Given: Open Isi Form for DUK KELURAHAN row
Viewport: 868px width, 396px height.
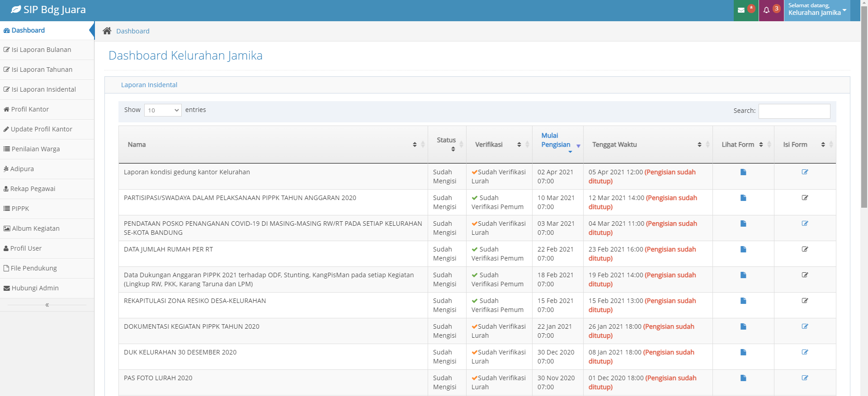Looking at the screenshot, I should point(805,352).
